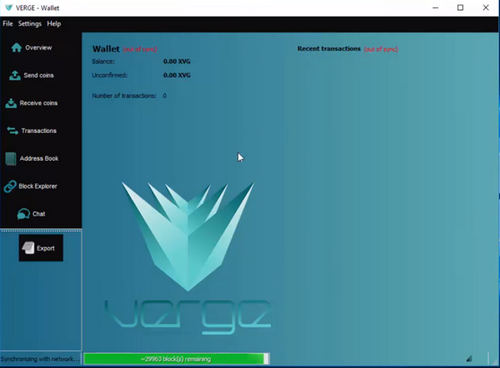Close the VERGE Wallet window
The width and height of the screenshot is (500, 368).
[486, 8]
